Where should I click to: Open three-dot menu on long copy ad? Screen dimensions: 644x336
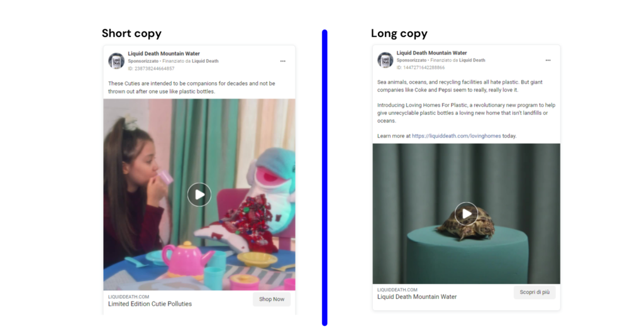[x=548, y=60]
